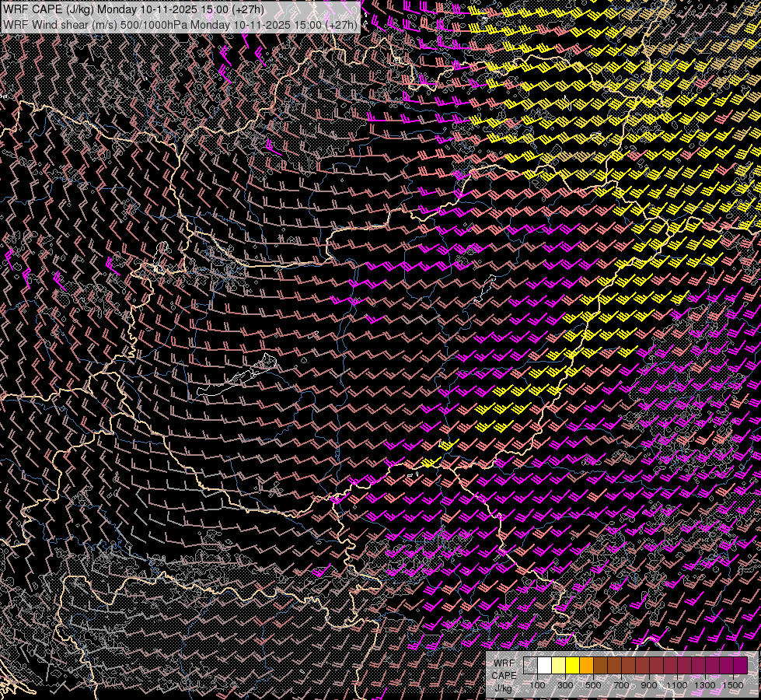The width and height of the screenshot is (761, 700).
Task: Click the brown swatch right of 500 tick
Action: click(x=601, y=665)
